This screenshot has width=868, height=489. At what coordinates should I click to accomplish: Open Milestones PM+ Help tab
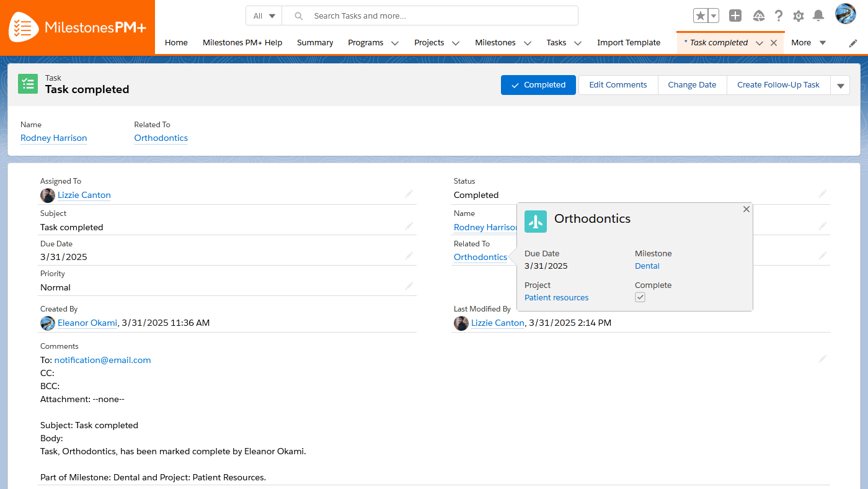click(x=242, y=43)
